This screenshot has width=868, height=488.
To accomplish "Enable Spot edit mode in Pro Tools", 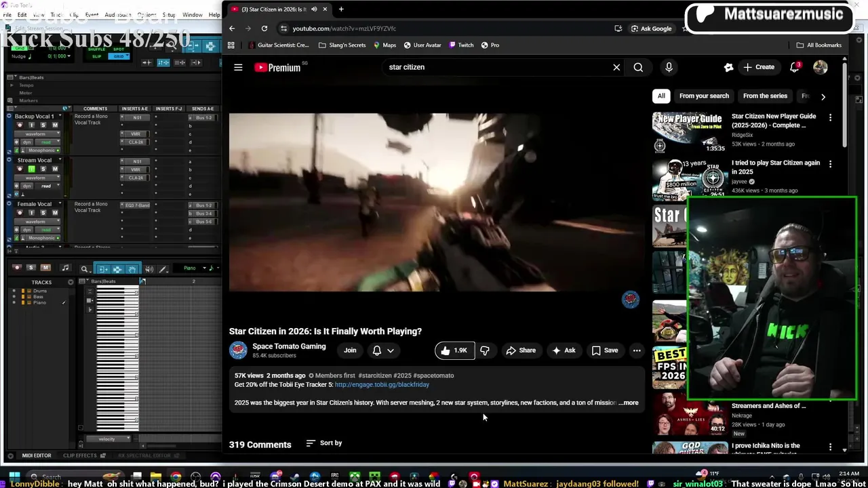I will coord(119,49).
